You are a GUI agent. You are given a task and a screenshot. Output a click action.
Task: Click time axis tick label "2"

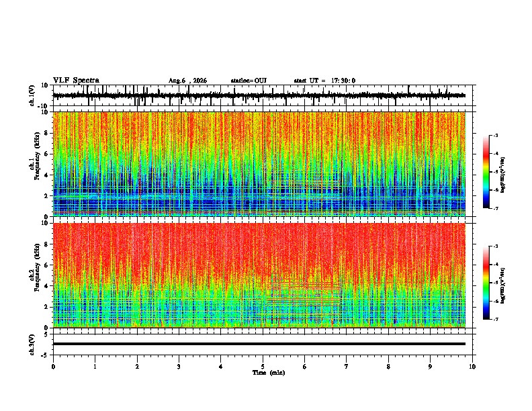(x=137, y=367)
